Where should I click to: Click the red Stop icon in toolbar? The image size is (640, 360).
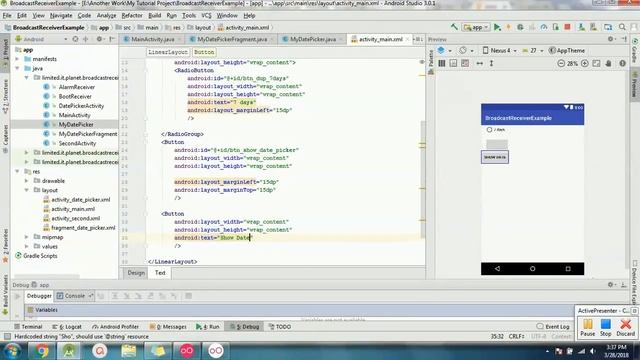tap(567, 27)
